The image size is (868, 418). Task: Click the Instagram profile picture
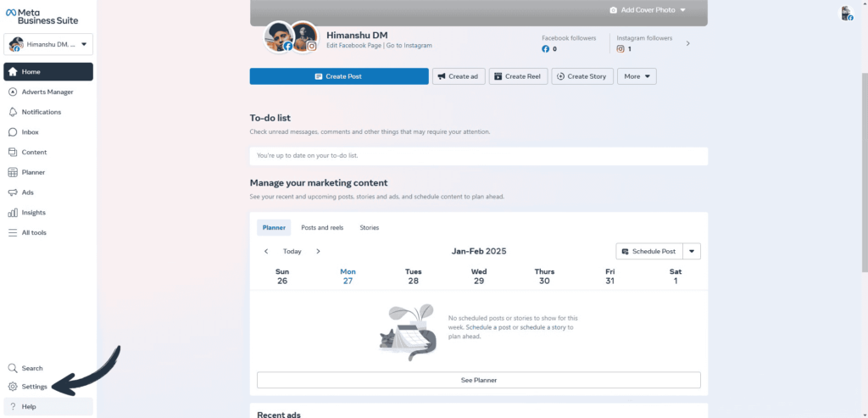[x=304, y=37]
